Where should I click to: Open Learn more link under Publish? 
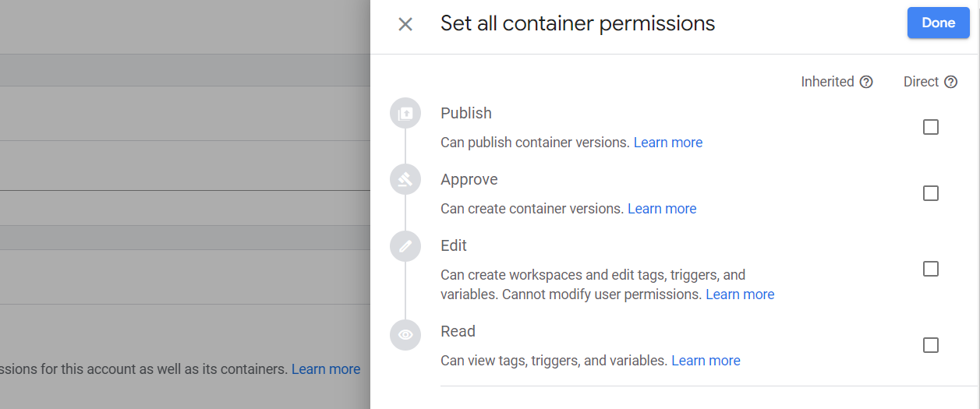tap(668, 143)
